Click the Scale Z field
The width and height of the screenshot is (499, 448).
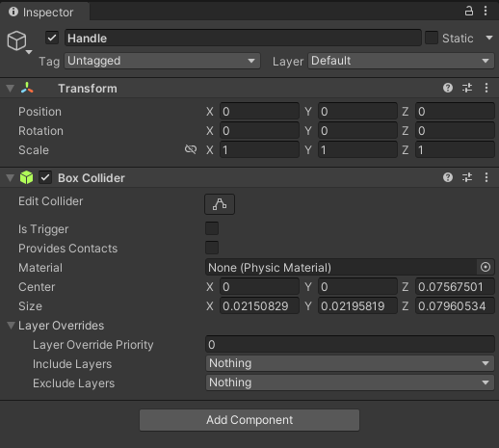pyautogui.click(x=455, y=149)
